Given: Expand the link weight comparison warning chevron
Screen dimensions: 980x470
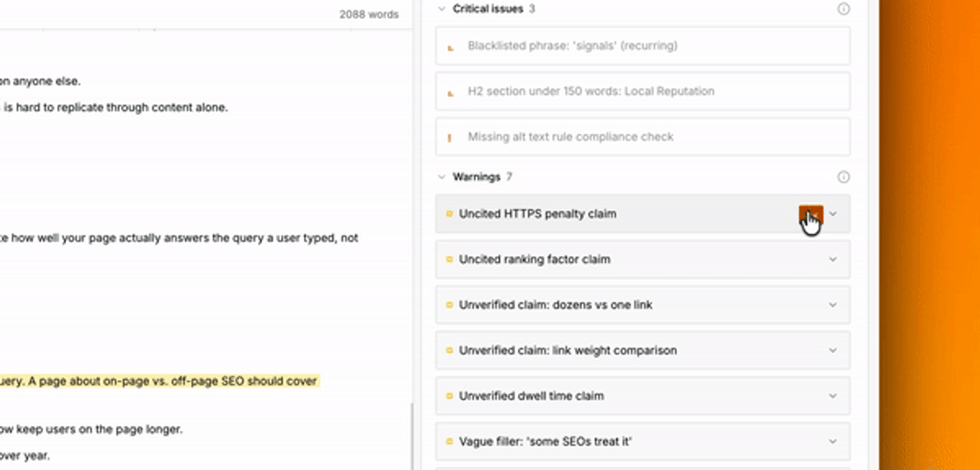Looking at the screenshot, I should click(833, 350).
